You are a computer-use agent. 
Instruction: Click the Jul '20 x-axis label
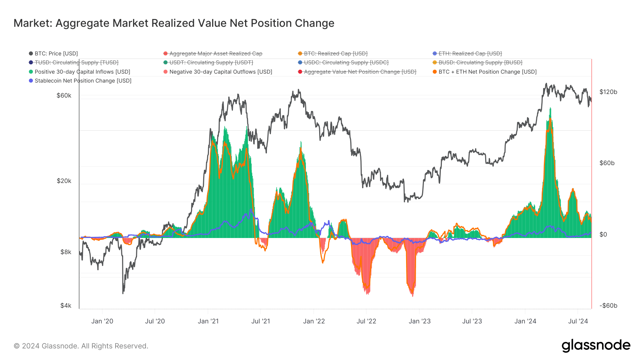(155, 321)
